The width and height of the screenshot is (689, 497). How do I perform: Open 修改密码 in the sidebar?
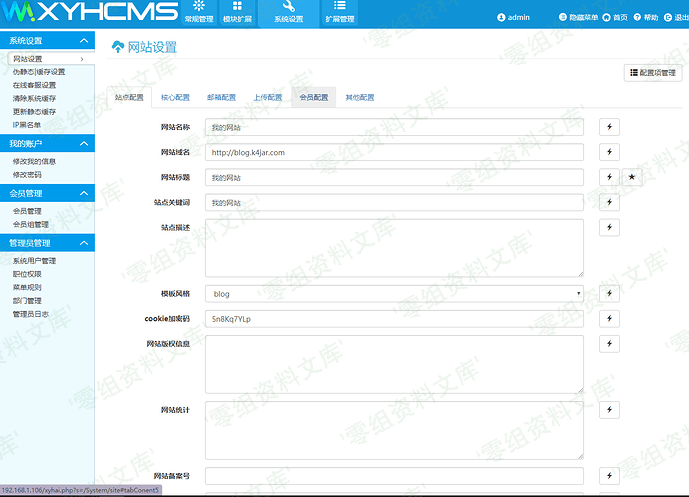(x=27, y=175)
